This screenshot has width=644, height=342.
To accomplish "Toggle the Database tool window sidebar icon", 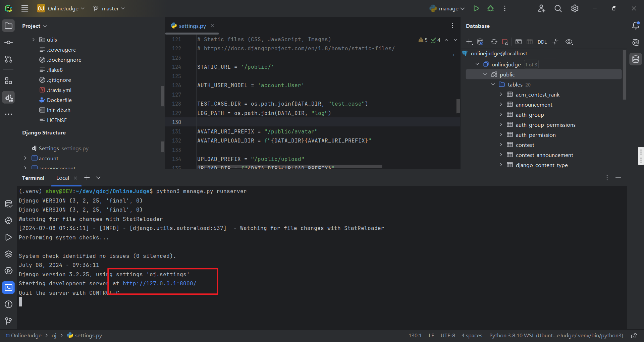I will tap(636, 59).
